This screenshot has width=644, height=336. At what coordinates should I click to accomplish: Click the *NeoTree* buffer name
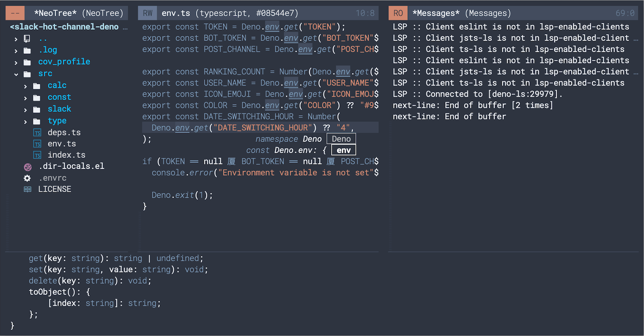[x=55, y=13]
